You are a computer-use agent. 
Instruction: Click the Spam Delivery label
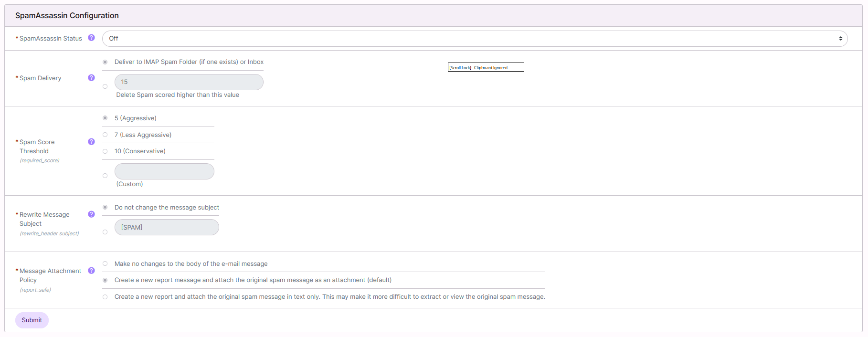tap(40, 78)
